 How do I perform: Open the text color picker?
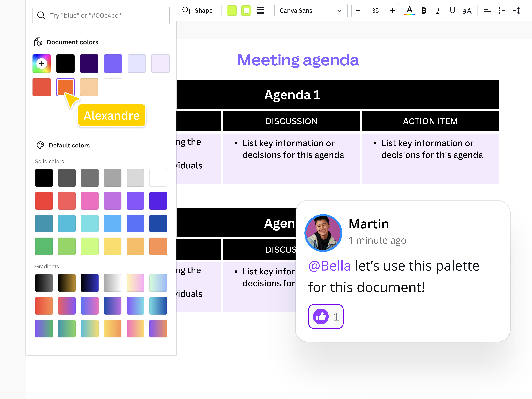410,11
